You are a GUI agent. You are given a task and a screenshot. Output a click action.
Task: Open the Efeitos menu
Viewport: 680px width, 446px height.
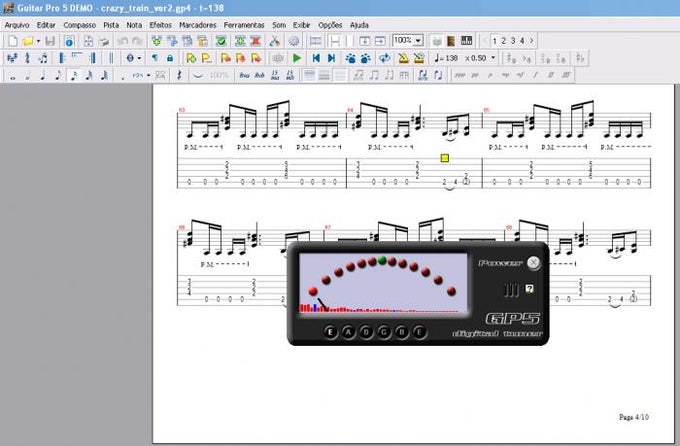[x=160, y=25]
